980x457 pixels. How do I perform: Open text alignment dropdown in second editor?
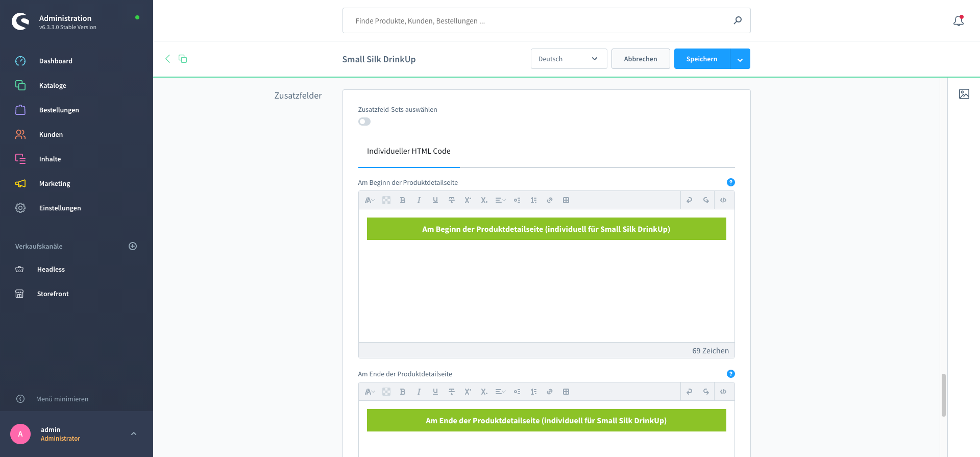[501, 392]
